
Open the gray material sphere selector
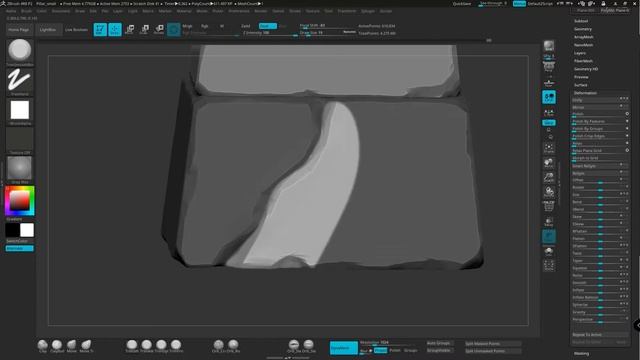[20, 169]
